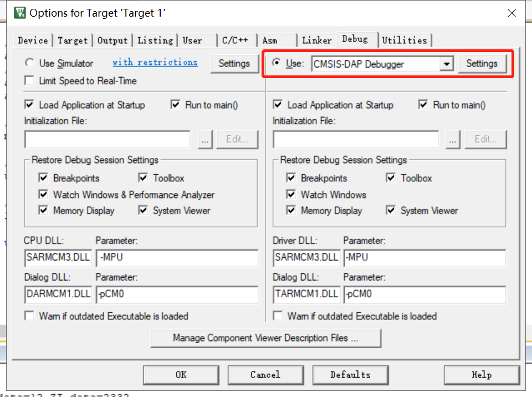Toggle debugger Memory Display checkbox
The image size is (532, 397).
(291, 210)
